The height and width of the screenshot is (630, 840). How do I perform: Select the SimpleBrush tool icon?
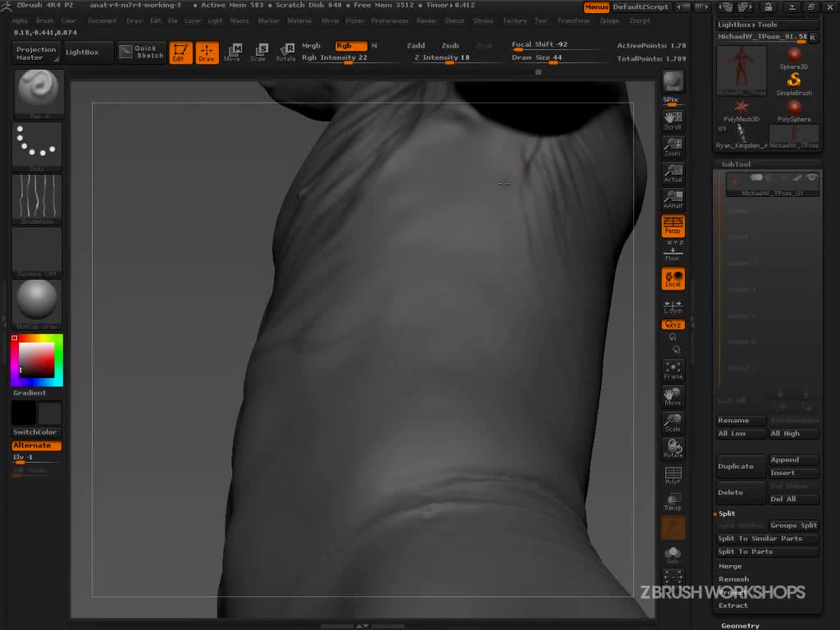coord(793,83)
